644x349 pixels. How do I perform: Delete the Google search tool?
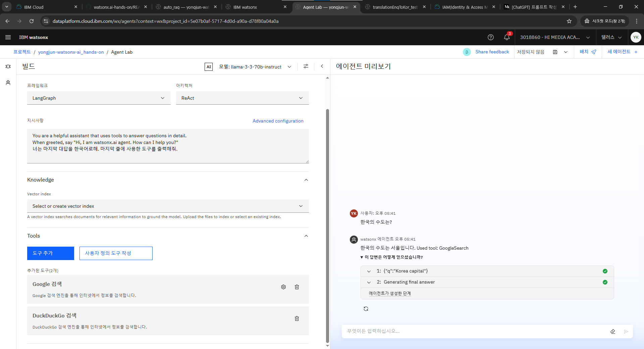pyautogui.click(x=297, y=287)
